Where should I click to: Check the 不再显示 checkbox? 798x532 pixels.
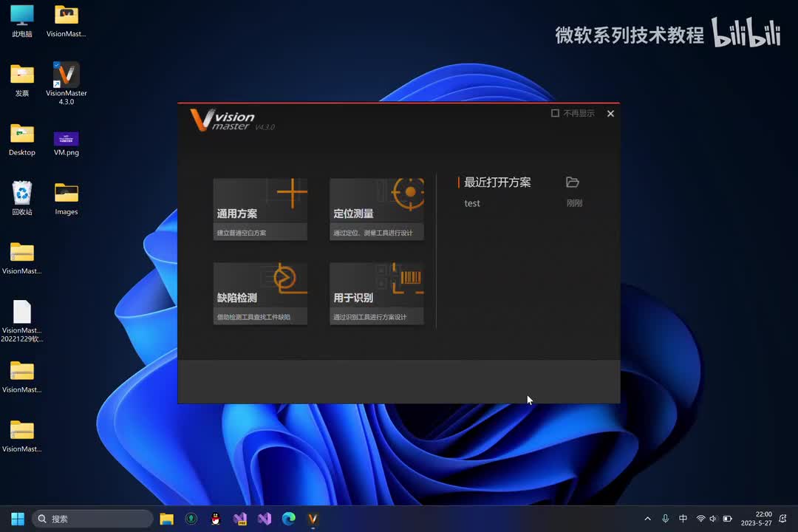click(x=555, y=113)
